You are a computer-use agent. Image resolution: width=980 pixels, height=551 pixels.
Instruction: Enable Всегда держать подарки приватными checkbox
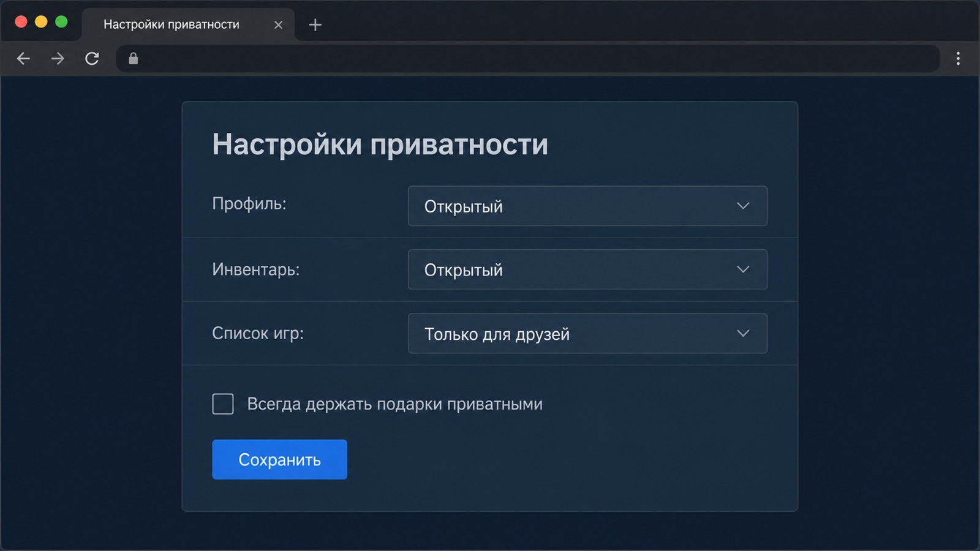tap(223, 404)
